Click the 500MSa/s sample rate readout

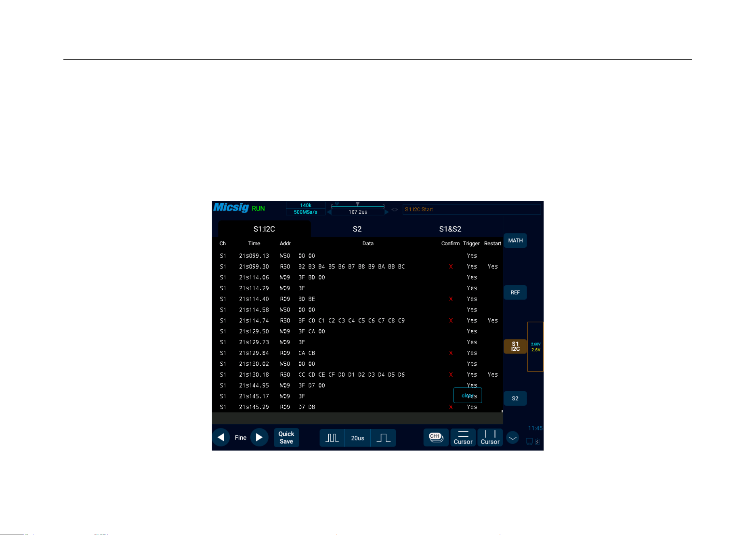click(306, 212)
